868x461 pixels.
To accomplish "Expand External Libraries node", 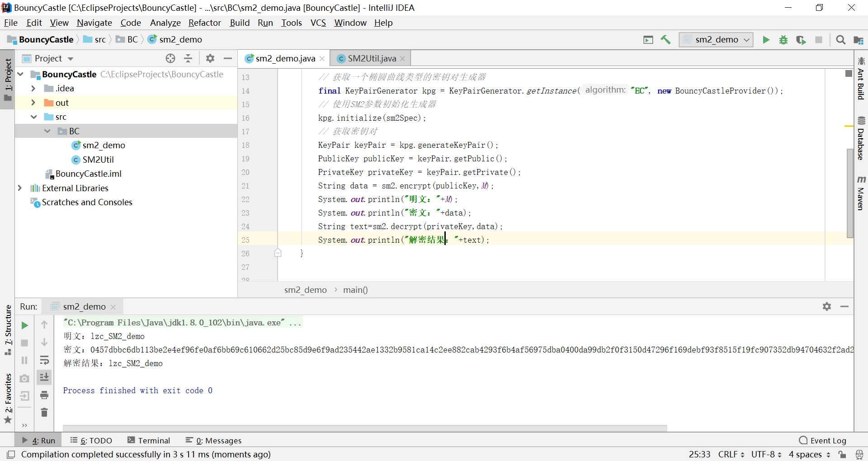I will pos(20,188).
